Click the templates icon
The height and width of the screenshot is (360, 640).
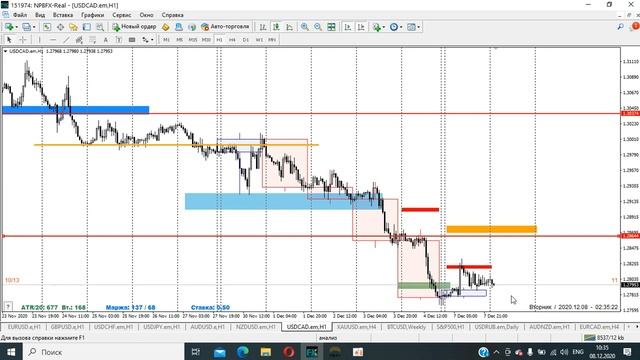click(x=411, y=27)
